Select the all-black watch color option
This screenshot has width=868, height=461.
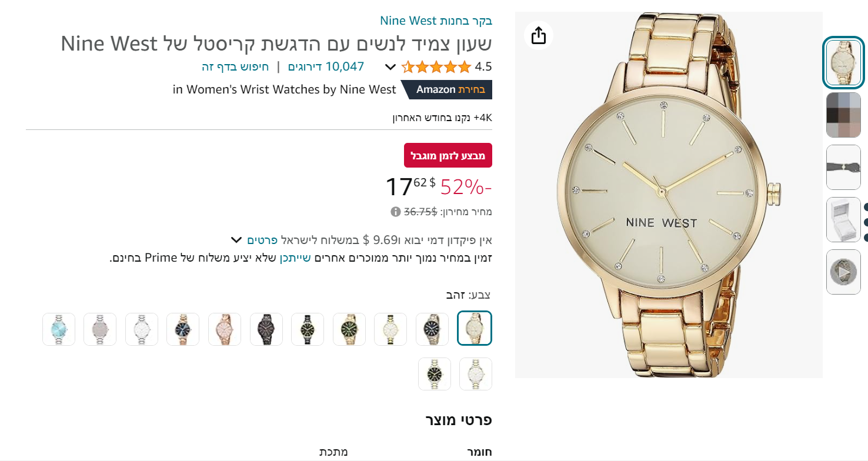(266, 329)
